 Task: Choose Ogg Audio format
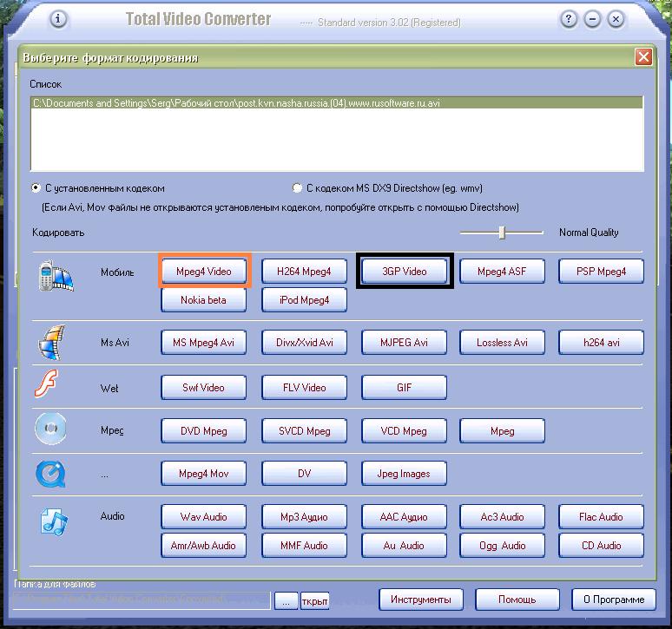(502, 545)
